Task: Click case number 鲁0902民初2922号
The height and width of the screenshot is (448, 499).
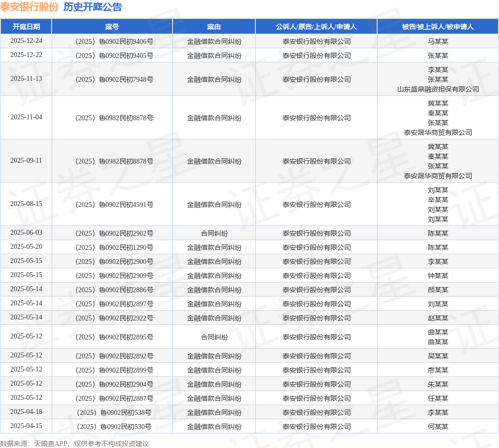Action: pyautogui.click(x=114, y=318)
